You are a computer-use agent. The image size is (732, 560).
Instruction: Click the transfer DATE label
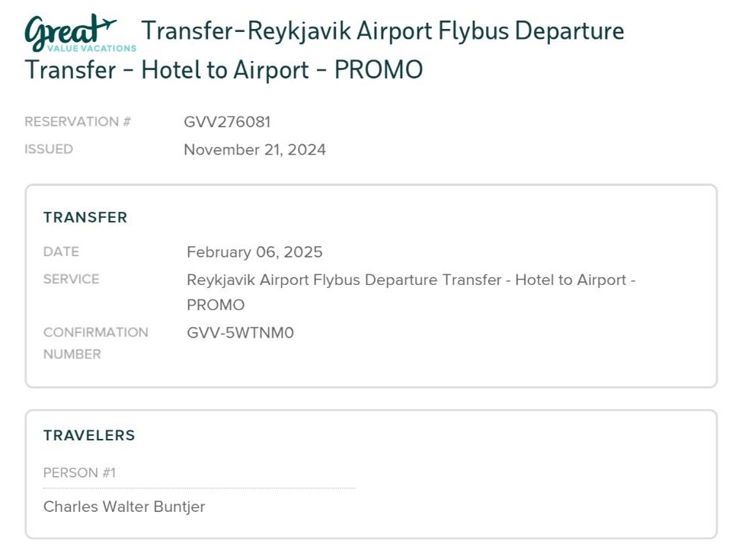click(x=61, y=251)
